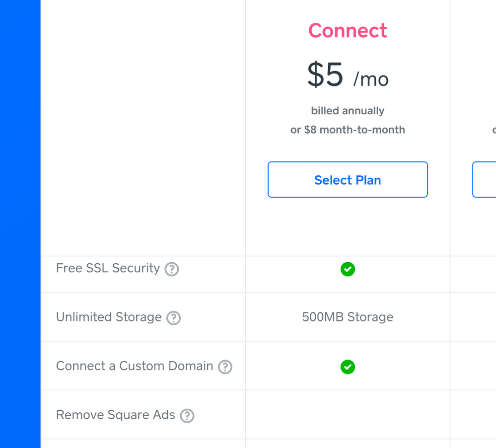
Task: Click green checkmark in Free SSL Security row
Action: click(348, 269)
